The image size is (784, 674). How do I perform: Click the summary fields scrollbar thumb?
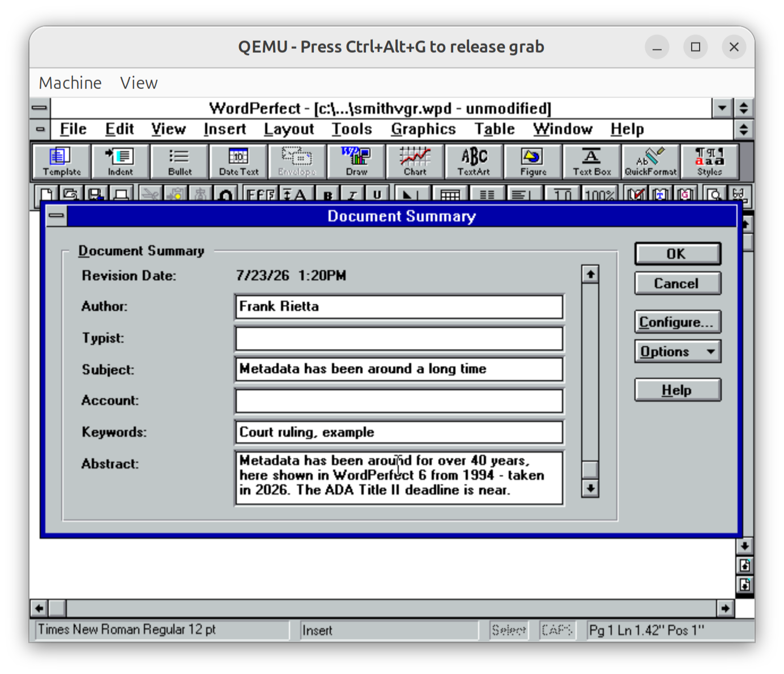[590, 470]
